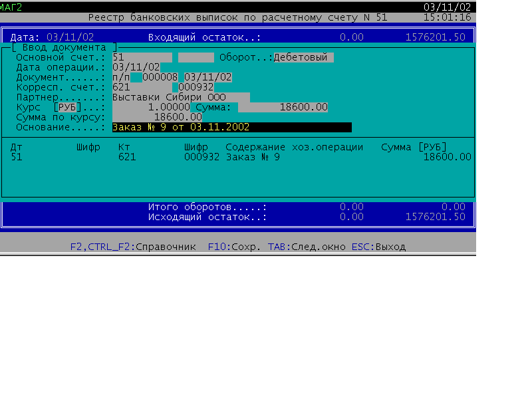This screenshot has height=399, width=532.
Task: Click the table text Заказ № 9
Action: pos(253,157)
